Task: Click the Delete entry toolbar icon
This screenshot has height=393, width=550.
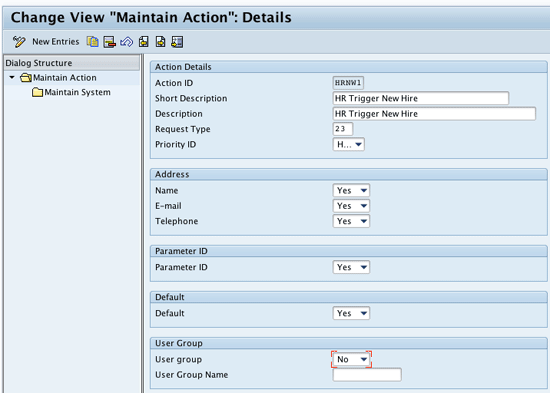Action: (x=109, y=42)
